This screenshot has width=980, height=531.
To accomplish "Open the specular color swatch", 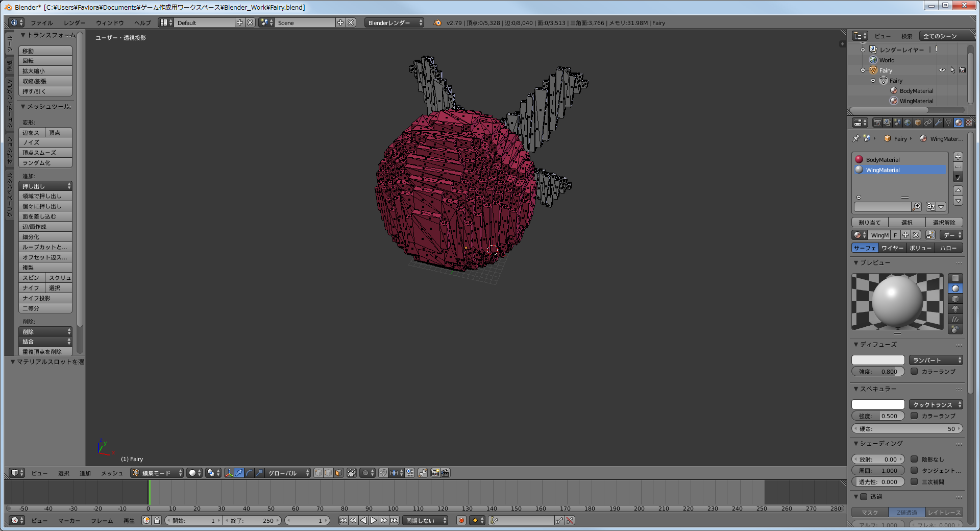I will click(878, 404).
